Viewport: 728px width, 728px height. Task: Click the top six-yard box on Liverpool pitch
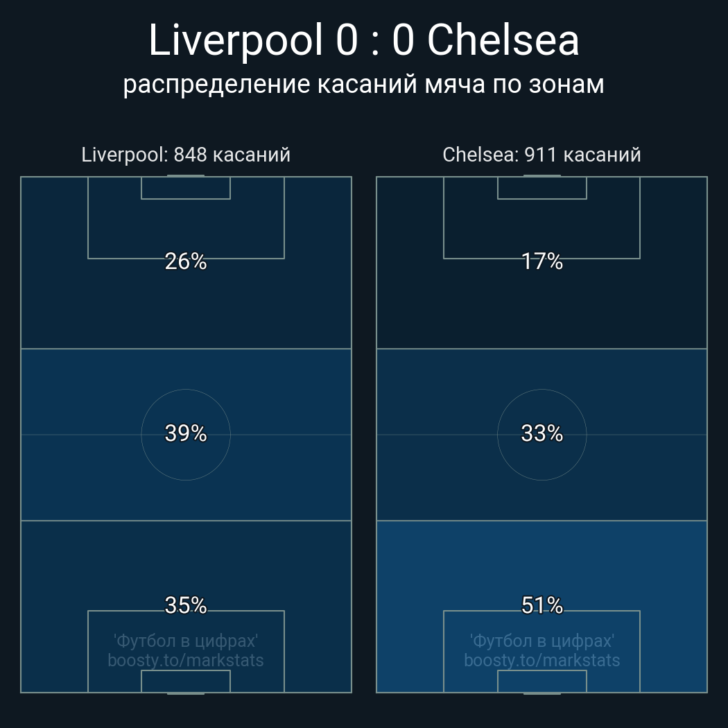coord(186,188)
